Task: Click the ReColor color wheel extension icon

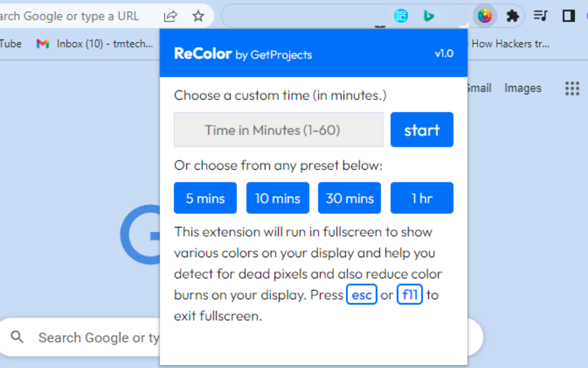Action: 485,16
